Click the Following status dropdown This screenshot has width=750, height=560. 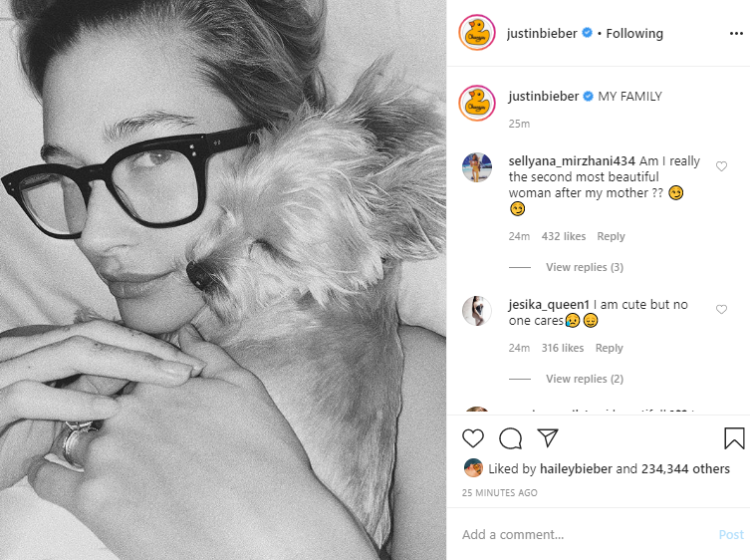[634, 34]
